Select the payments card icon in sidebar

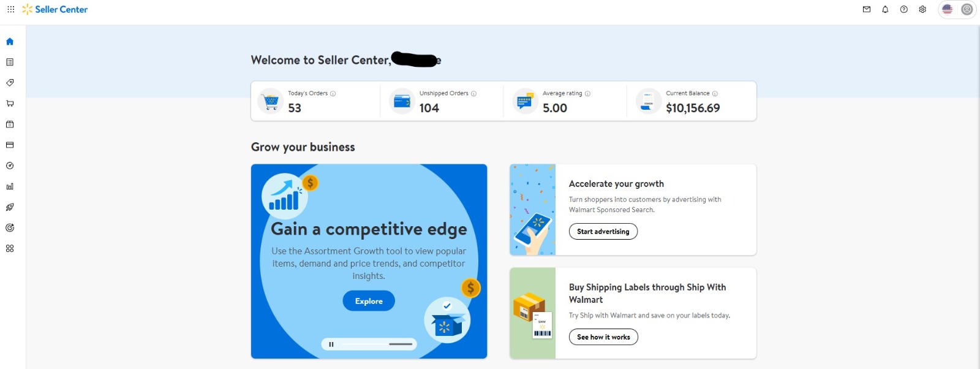coord(9,145)
